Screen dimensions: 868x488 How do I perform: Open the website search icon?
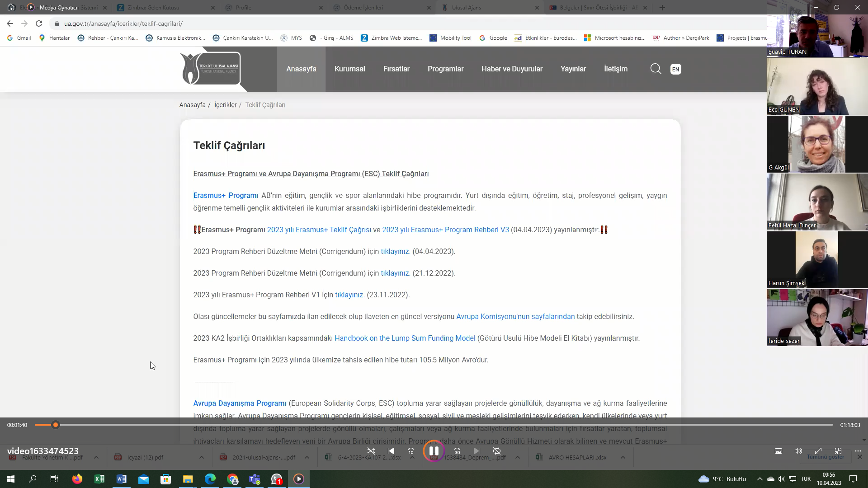pos(656,69)
